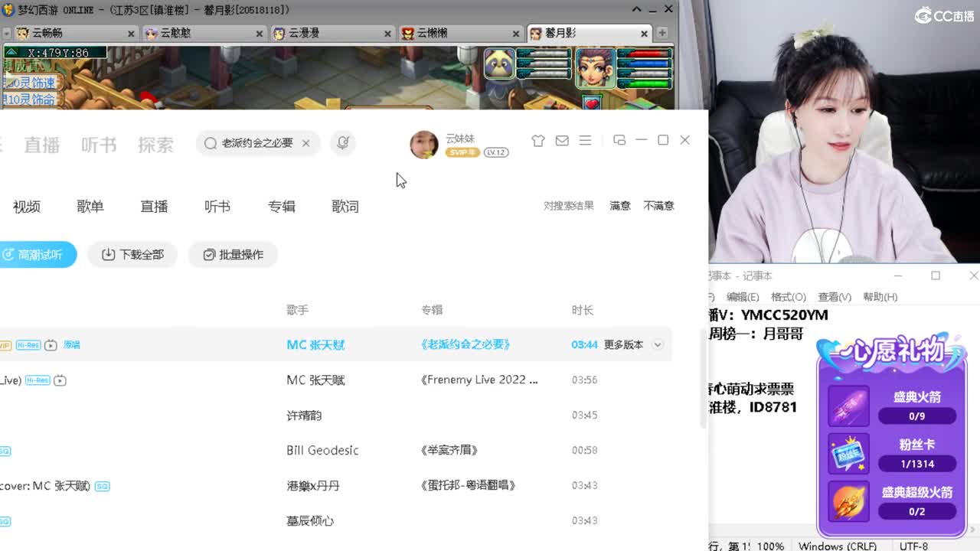Toggle the 原唱 original vocal tag
Image resolution: width=980 pixels, height=551 pixels.
pyautogui.click(x=72, y=345)
